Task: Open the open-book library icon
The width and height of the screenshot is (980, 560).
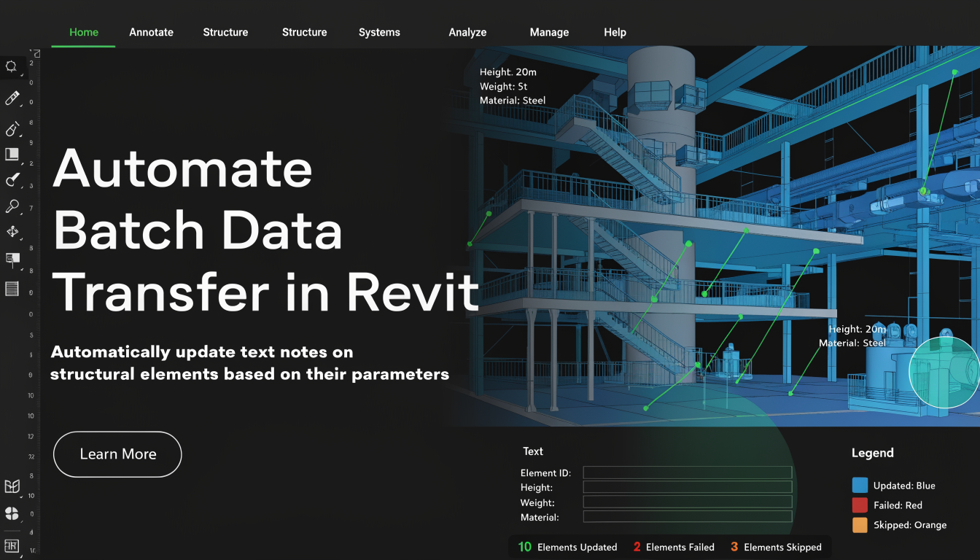Action: pyautogui.click(x=12, y=486)
